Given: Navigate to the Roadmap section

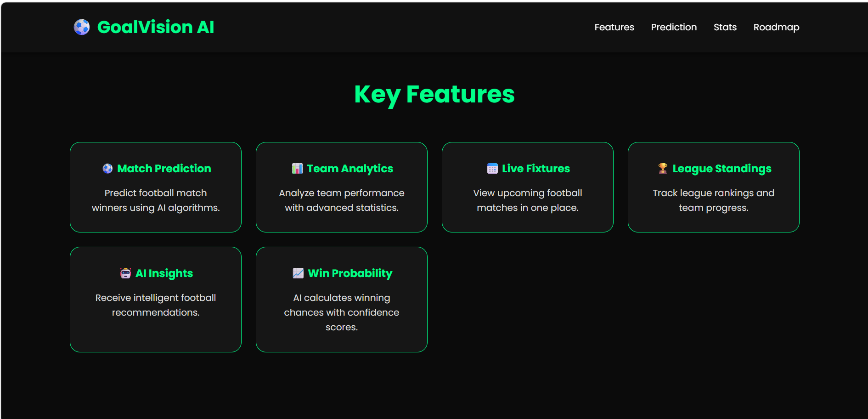Looking at the screenshot, I should 776,27.
